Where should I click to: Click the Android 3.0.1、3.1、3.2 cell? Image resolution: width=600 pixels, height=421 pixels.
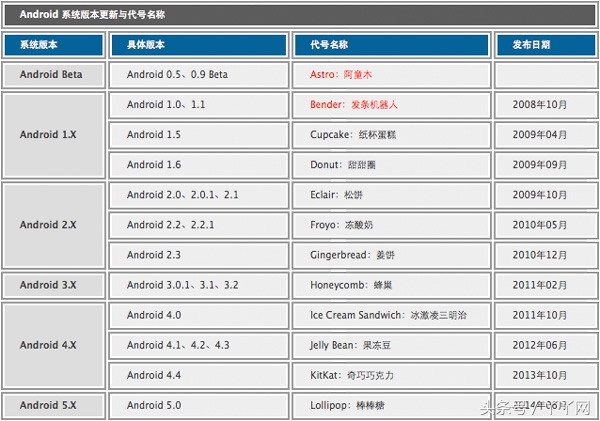199,286
